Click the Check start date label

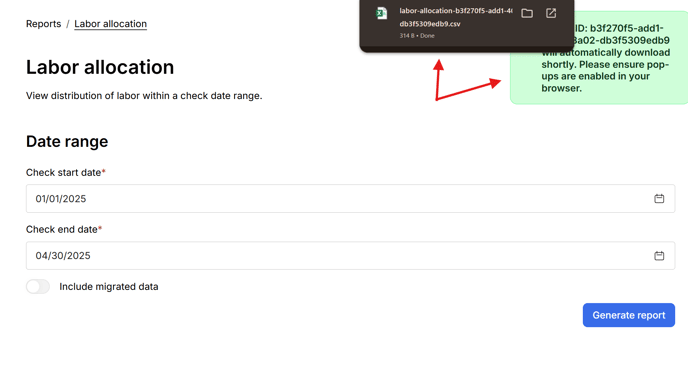click(x=64, y=173)
